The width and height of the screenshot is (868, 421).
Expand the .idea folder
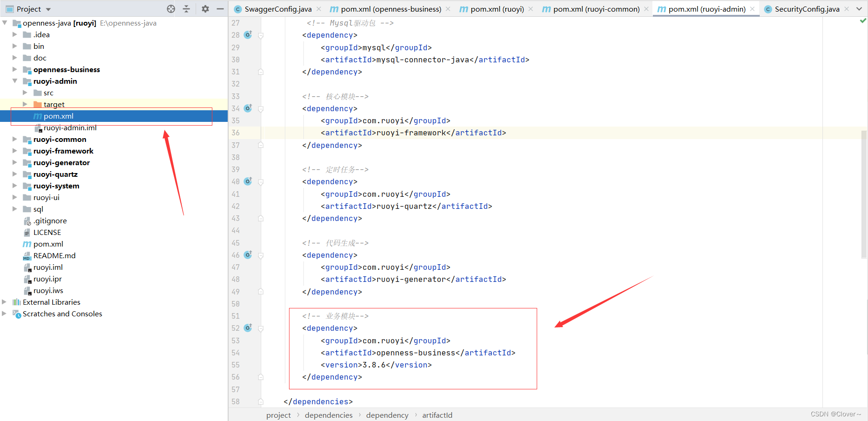click(x=15, y=34)
